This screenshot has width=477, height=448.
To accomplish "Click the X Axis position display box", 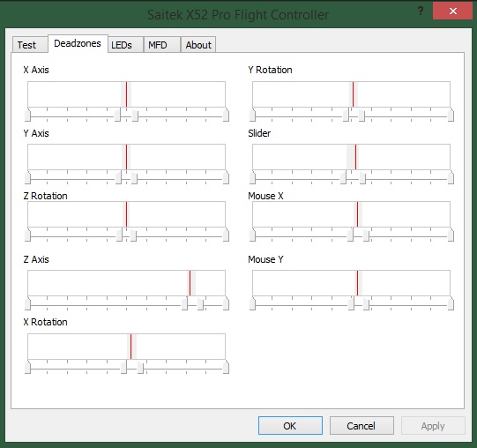I will tap(127, 94).
